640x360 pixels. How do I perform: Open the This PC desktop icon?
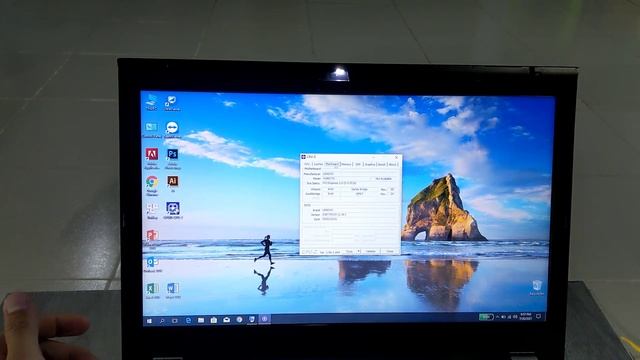pos(151,101)
